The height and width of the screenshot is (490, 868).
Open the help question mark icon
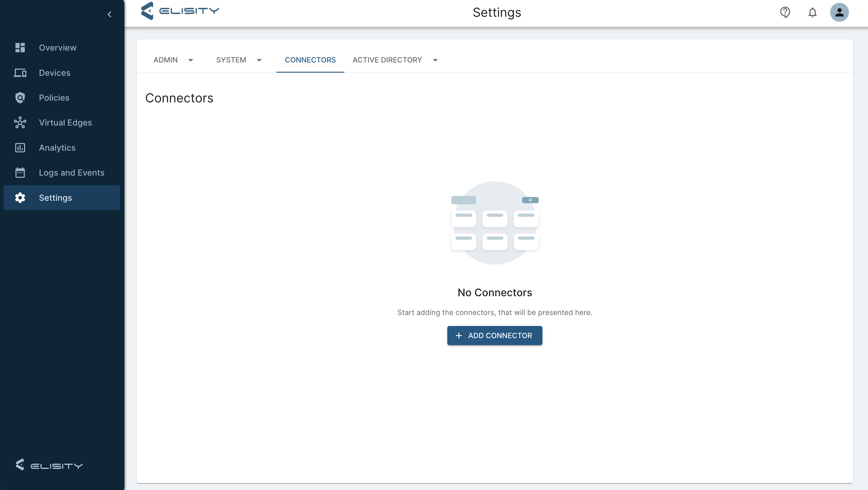coord(785,12)
